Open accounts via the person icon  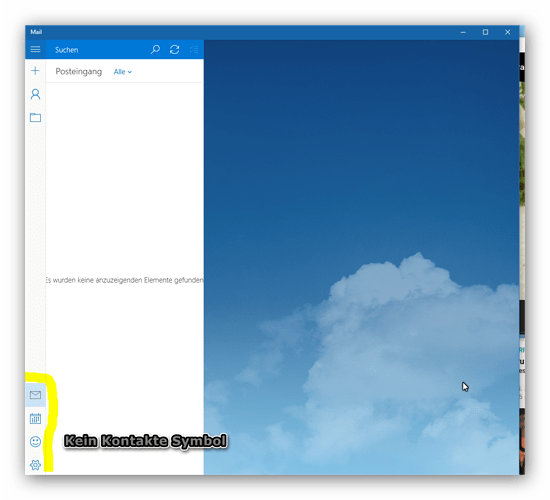[x=35, y=94]
